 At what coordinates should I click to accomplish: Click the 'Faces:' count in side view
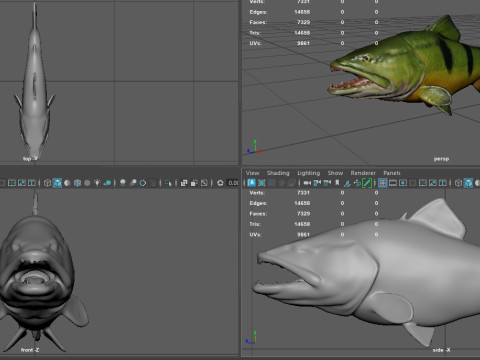[303, 213]
